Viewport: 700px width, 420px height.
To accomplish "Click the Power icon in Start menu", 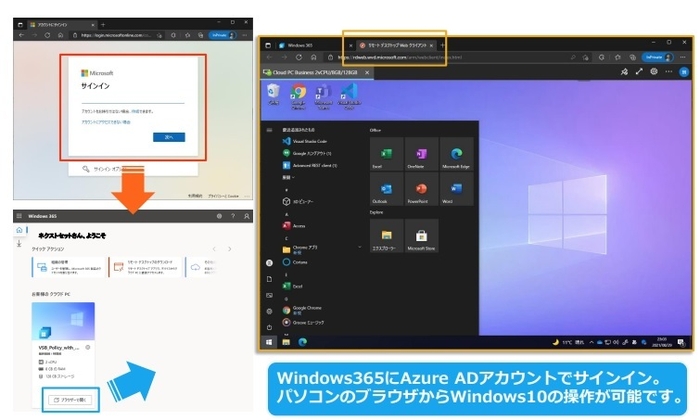I will point(269,327).
